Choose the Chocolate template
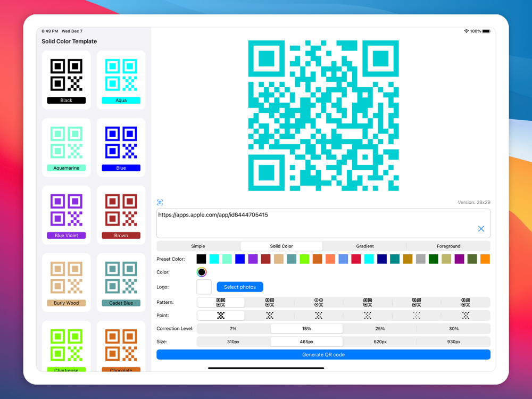The image size is (532, 399). 121,347
